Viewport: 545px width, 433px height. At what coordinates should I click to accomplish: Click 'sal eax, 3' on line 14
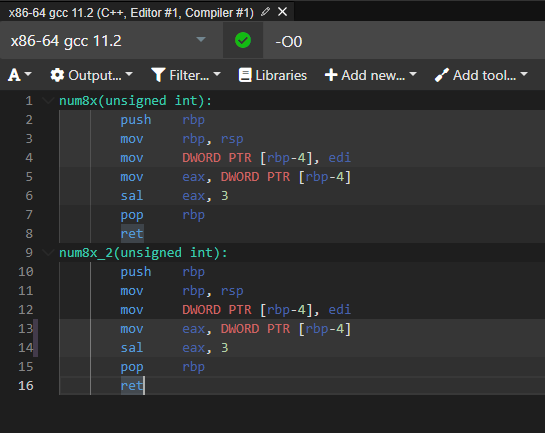174,348
